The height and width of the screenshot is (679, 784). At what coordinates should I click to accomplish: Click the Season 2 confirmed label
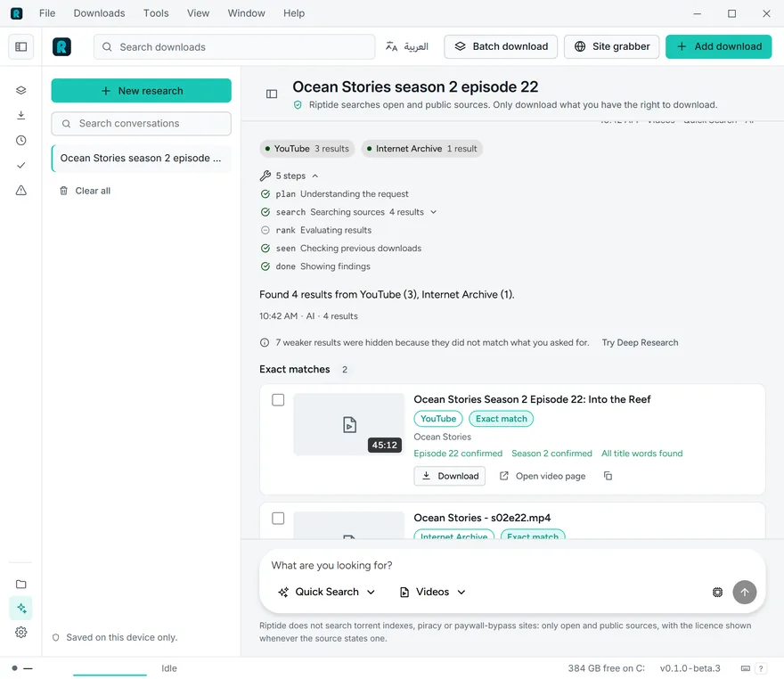(x=551, y=454)
